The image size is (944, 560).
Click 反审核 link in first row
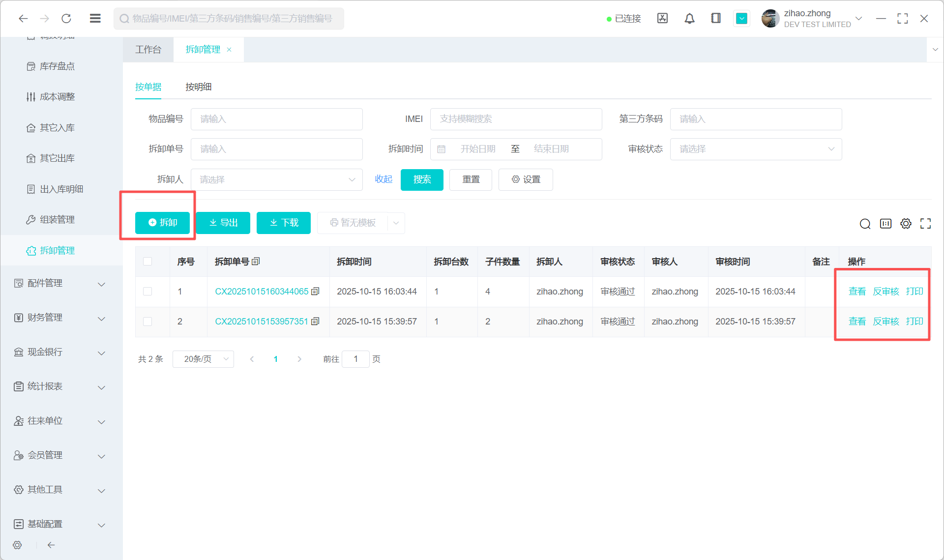885,292
